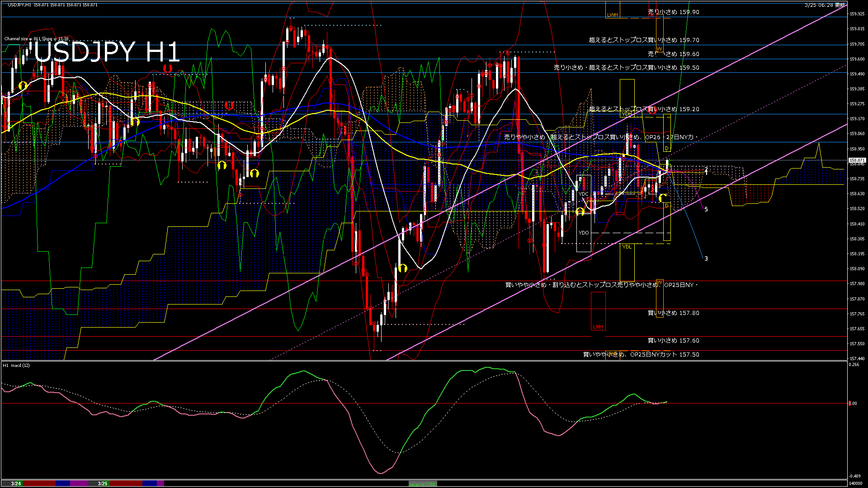Image resolution: width=868 pixels, height=488 pixels.
Task: Click the YDO box label
Action: pyautogui.click(x=584, y=233)
